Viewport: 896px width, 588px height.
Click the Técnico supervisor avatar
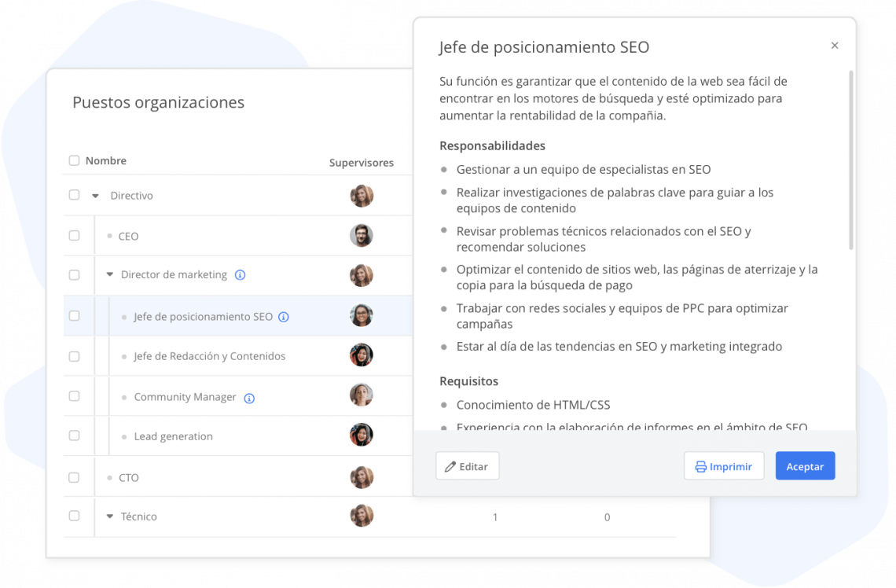[x=361, y=516]
